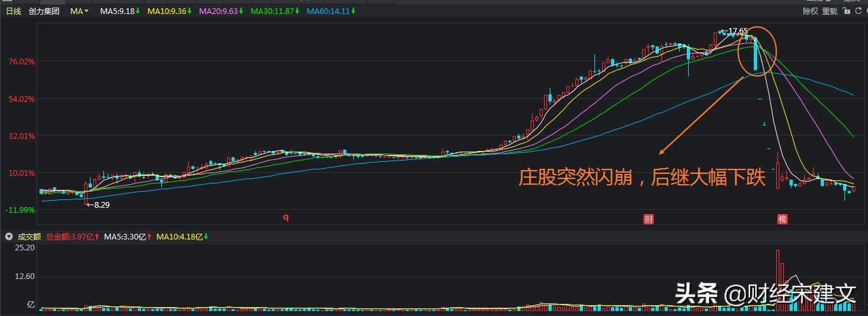Click the 榜 leaderboard marker
Viewport: 868px width, 316px height.
(782, 220)
